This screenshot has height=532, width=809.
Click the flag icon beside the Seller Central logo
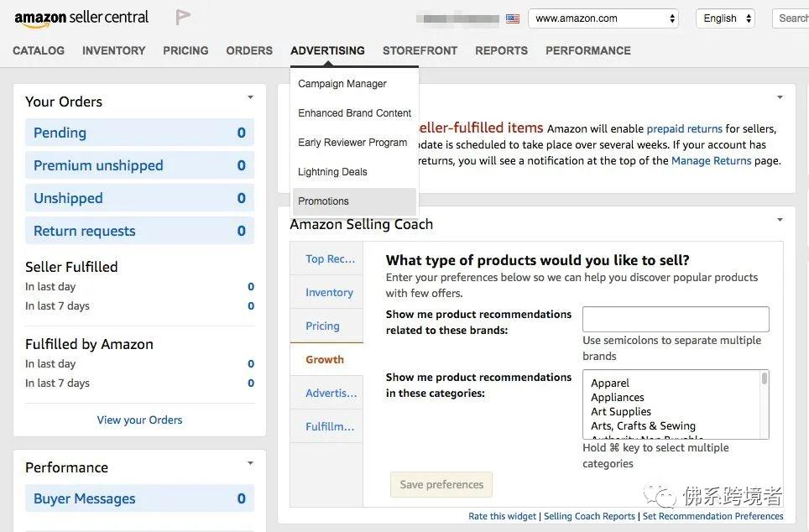183,17
